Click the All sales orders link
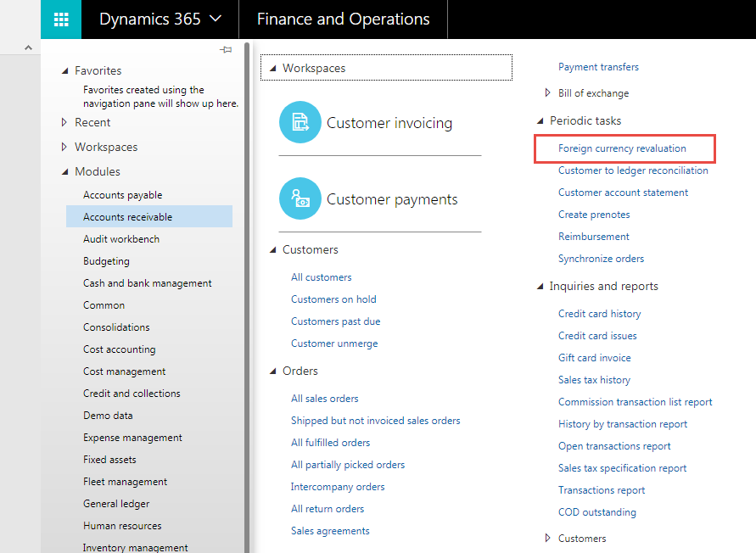 tap(324, 399)
